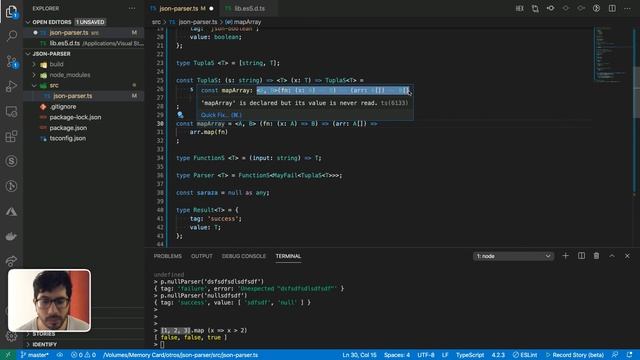
Task: Click the lightbulb quick fix icon
Action: [x=180, y=115]
